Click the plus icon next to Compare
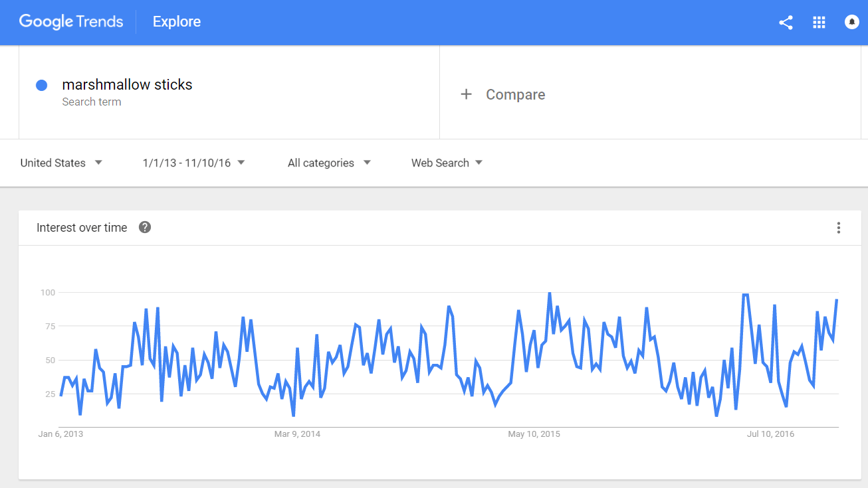 467,94
